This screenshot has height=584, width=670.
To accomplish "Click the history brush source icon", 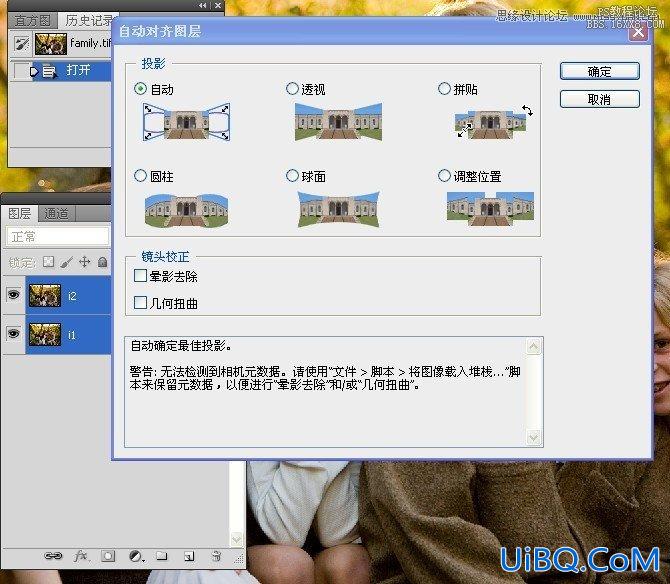I will point(21,44).
